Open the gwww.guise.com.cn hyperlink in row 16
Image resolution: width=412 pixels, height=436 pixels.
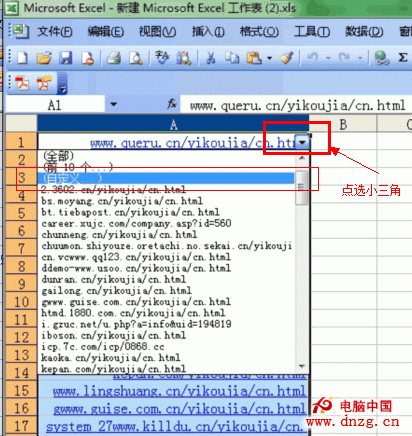[x=180, y=408]
